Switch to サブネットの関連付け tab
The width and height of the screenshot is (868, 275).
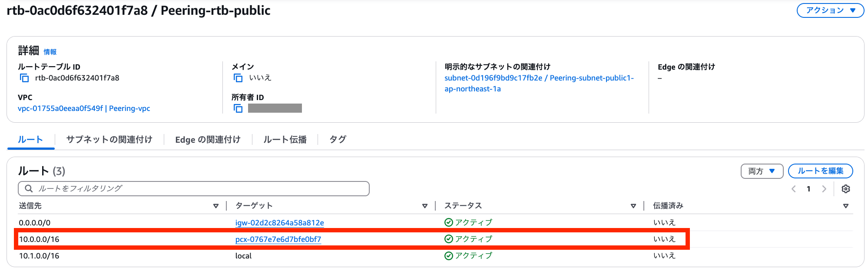pyautogui.click(x=109, y=140)
